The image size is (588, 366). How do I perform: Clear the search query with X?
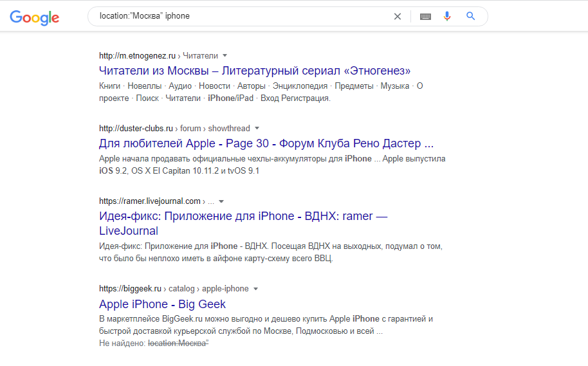pyautogui.click(x=397, y=16)
